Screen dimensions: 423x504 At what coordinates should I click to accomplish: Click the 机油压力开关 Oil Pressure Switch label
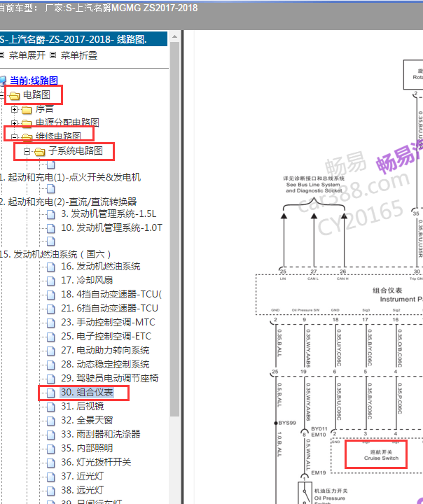click(x=331, y=496)
